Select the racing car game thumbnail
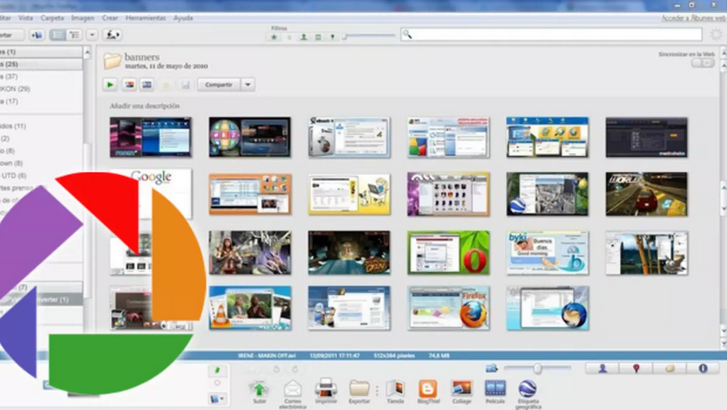Screen dimensions: 727x410 click(x=646, y=194)
